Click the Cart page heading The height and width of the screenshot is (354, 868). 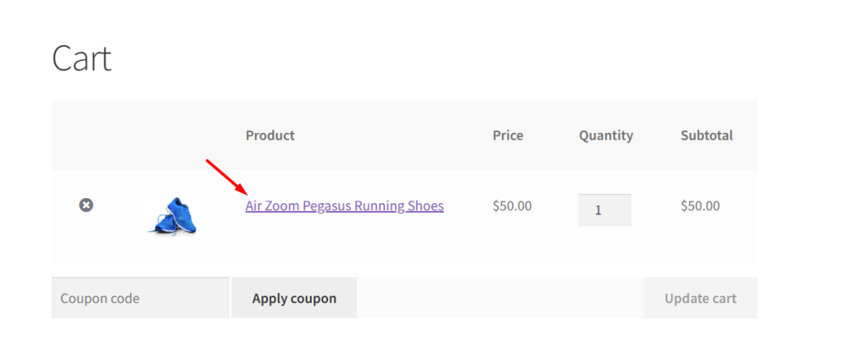[81, 58]
